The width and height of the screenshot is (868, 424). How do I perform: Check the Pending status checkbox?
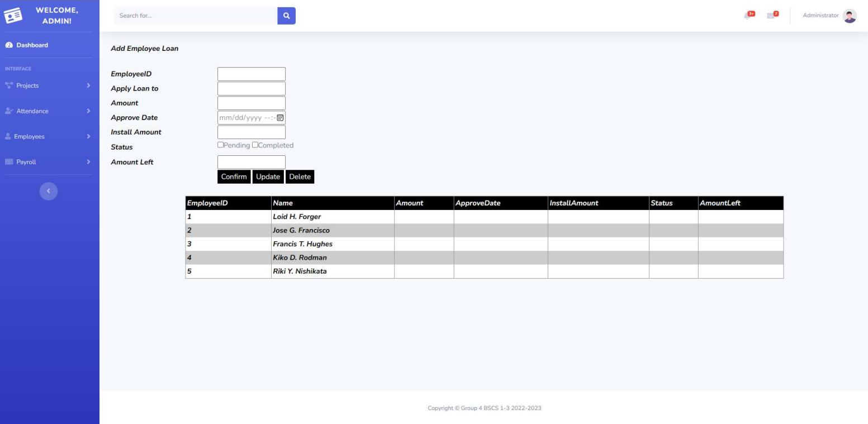point(221,145)
